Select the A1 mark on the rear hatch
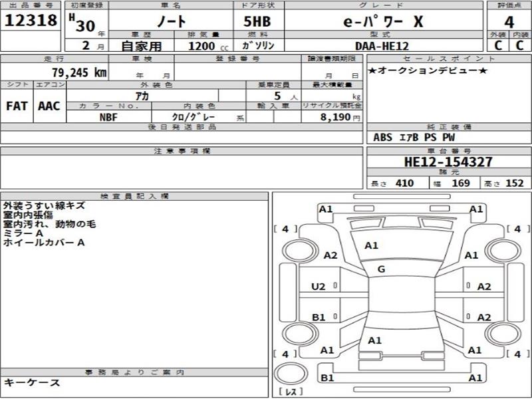The height and width of the screenshot is (399, 532). click(375, 340)
